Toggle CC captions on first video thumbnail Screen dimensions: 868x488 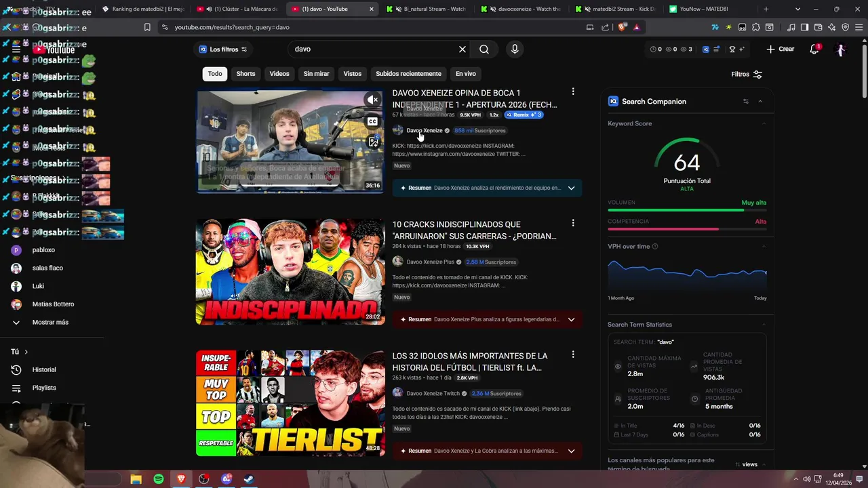(372, 121)
